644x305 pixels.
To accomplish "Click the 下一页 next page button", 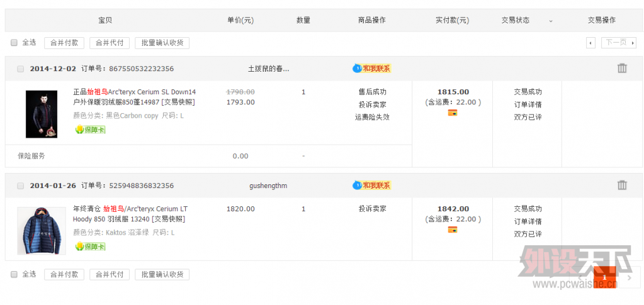I will pyautogui.click(x=619, y=43).
